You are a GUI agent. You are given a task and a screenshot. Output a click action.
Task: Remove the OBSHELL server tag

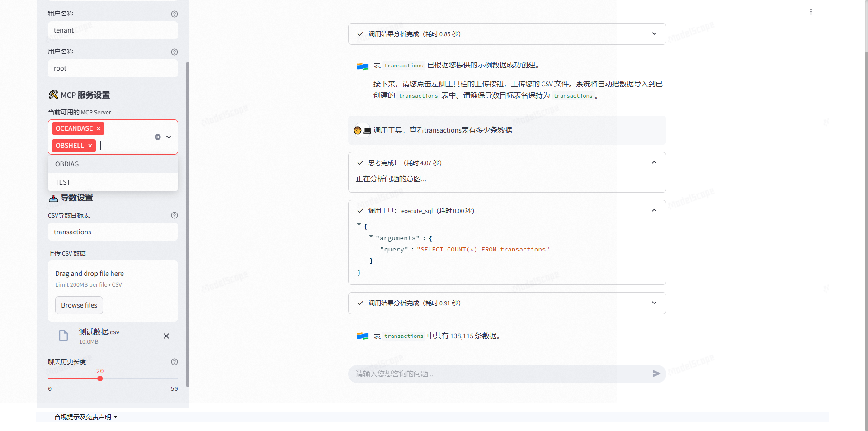click(x=90, y=146)
